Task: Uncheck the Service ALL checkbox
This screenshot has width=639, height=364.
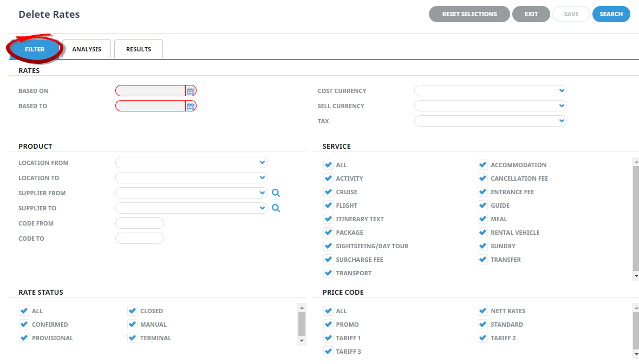Action: (328, 165)
